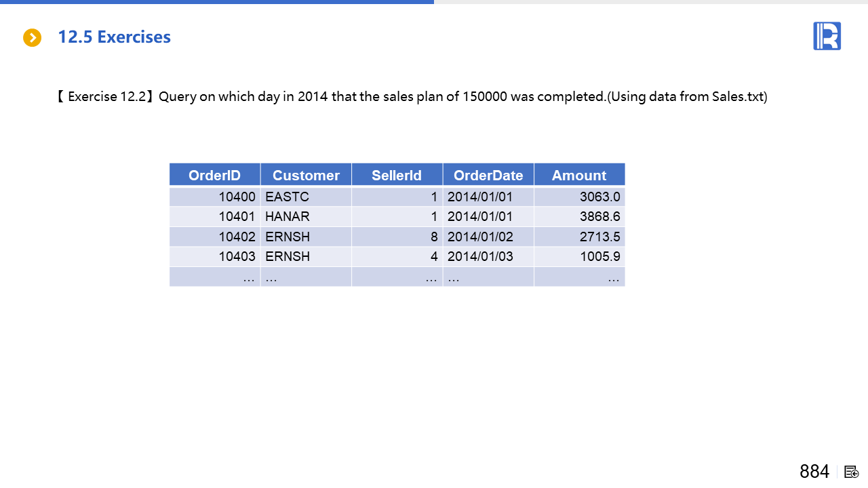Click the OrderID cell 10400
Image resolution: width=868 pixels, height=488 pixels.
[x=237, y=197]
